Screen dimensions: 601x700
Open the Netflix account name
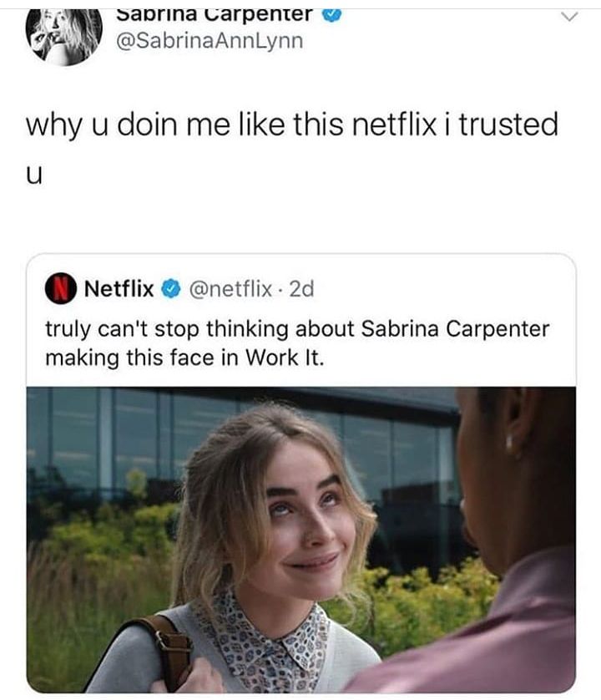pyautogui.click(x=119, y=288)
